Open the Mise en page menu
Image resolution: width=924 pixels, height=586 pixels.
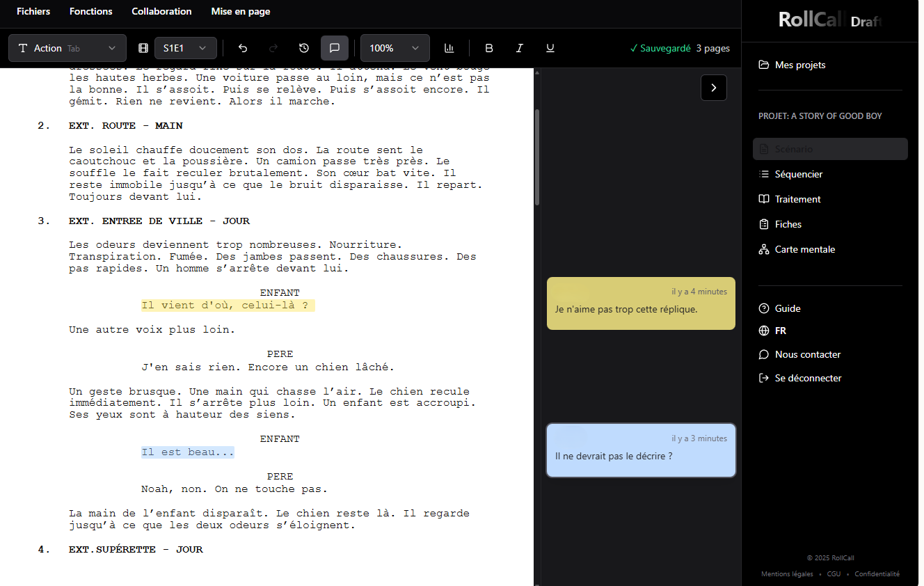click(241, 11)
